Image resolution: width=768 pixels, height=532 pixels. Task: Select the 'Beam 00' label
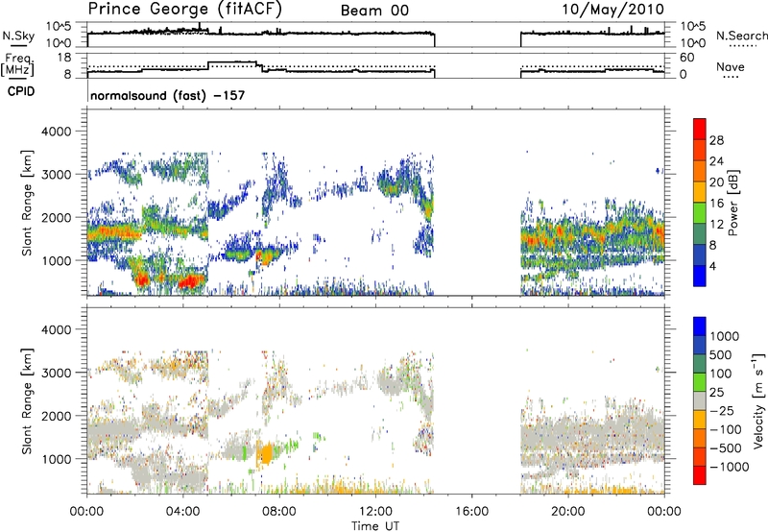pos(374,11)
